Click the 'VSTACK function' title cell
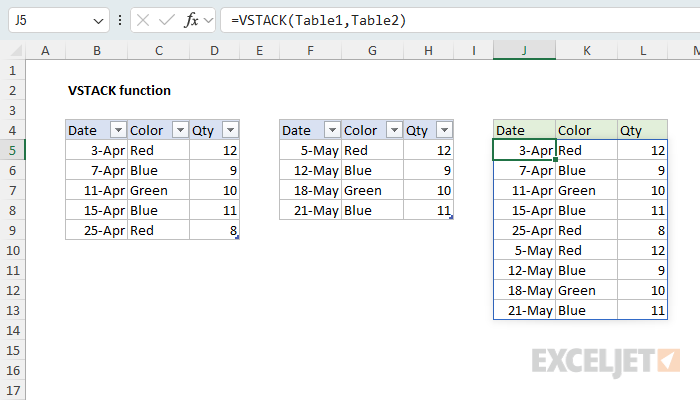The image size is (700, 400). click(x=119, y=90)
